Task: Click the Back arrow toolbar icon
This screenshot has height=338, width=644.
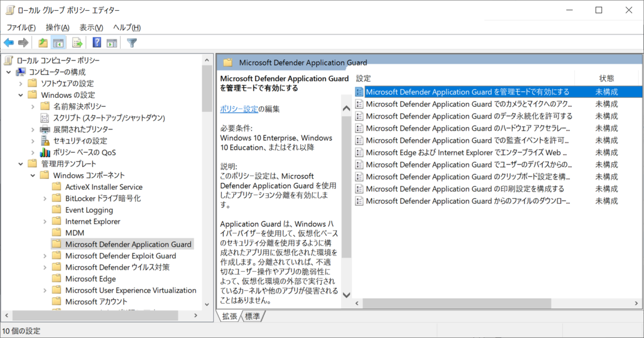Action: (9, 43)
